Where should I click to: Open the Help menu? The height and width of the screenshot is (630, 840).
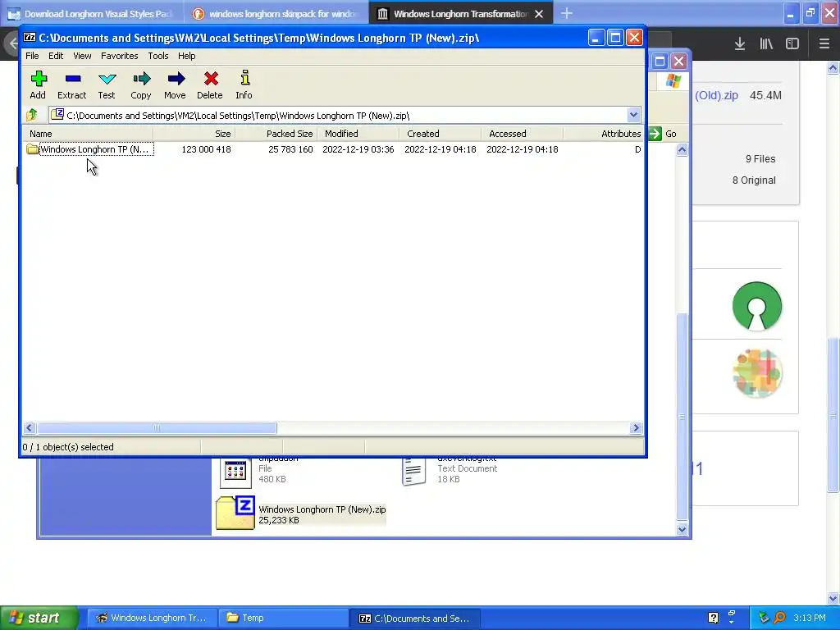tap(186, 56)
